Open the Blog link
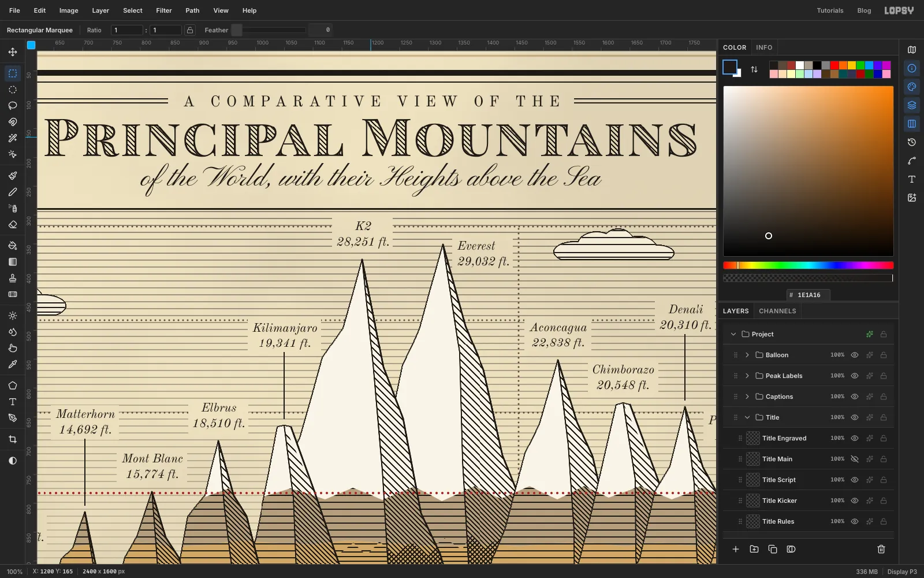924x578 pixels. pos(864,10)
